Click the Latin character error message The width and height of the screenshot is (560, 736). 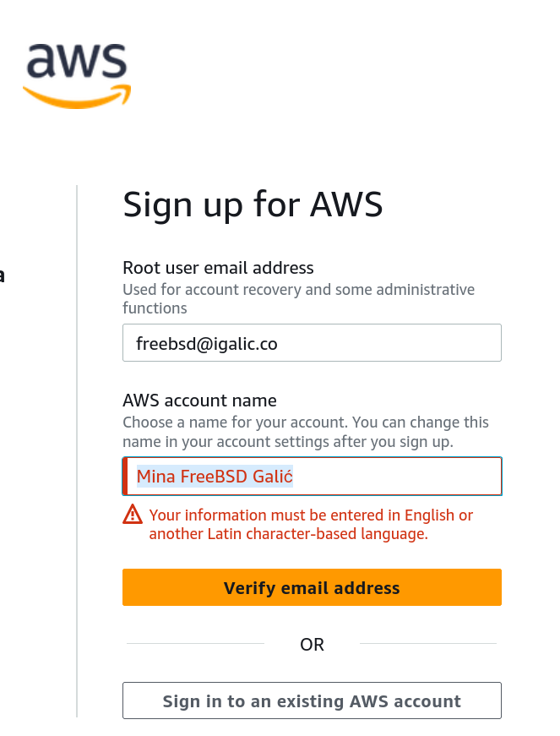[311, 524]
